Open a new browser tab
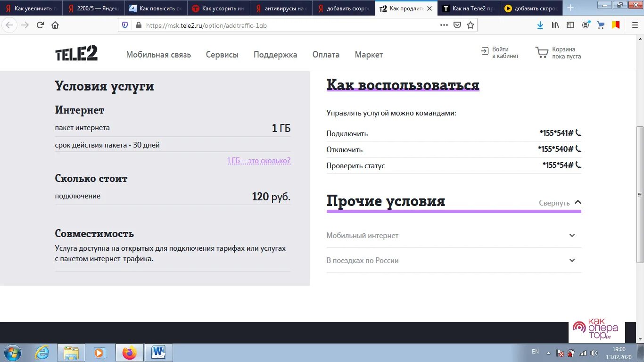Screen dimensions: 644x362 [x=570, y=8]
